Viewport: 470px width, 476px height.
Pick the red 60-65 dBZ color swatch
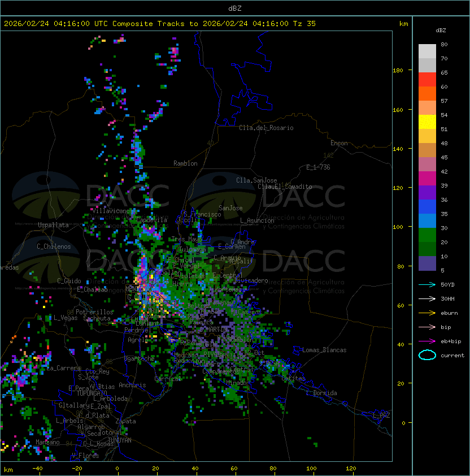pos(427,80)
